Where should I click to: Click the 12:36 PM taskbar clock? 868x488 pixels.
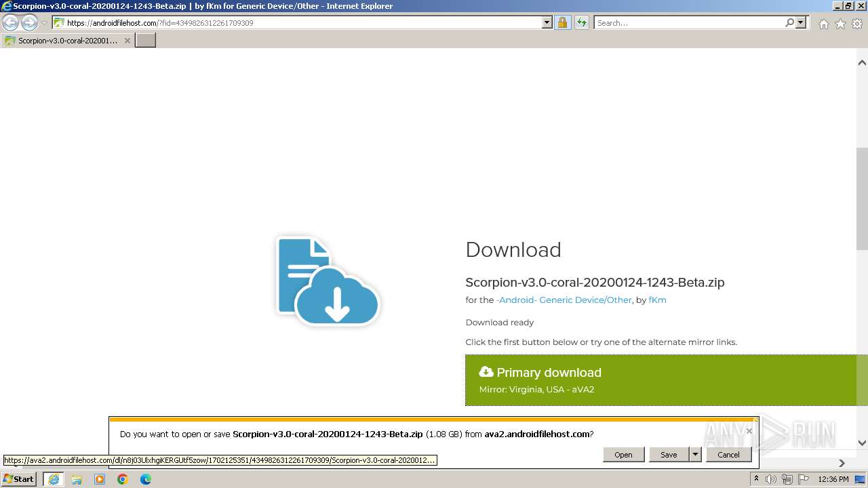[833, 479]
